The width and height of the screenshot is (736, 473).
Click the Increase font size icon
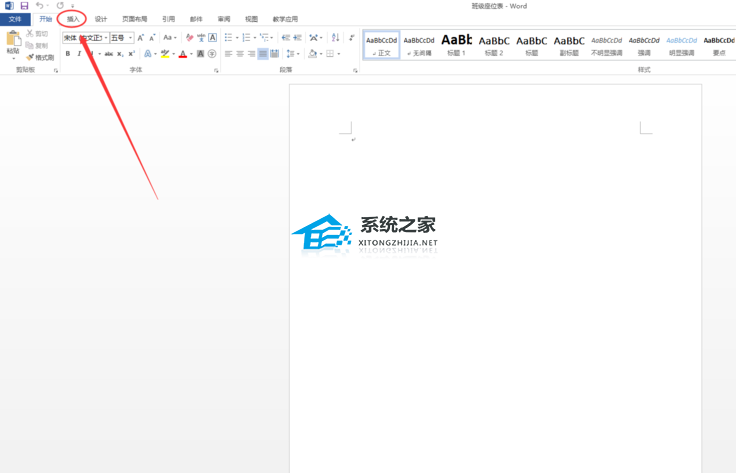pyautogui.click(x=141, y=38)
